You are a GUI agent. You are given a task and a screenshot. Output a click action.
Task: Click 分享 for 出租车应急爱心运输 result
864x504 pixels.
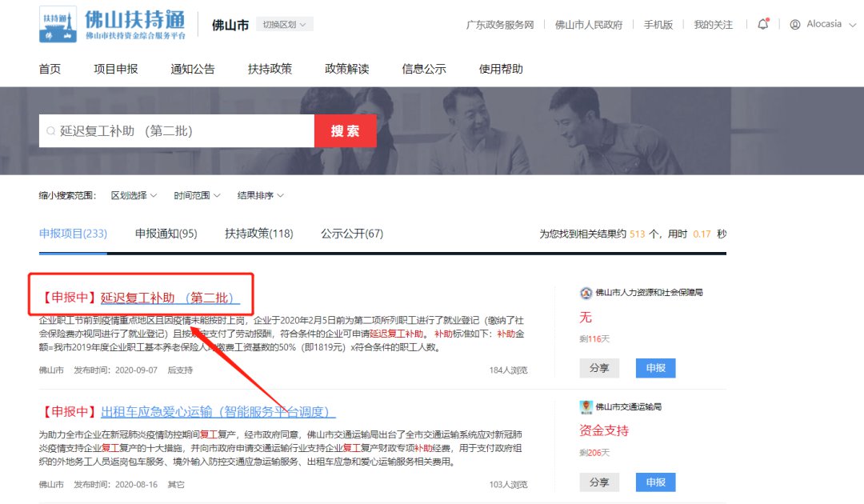[599, 482]
